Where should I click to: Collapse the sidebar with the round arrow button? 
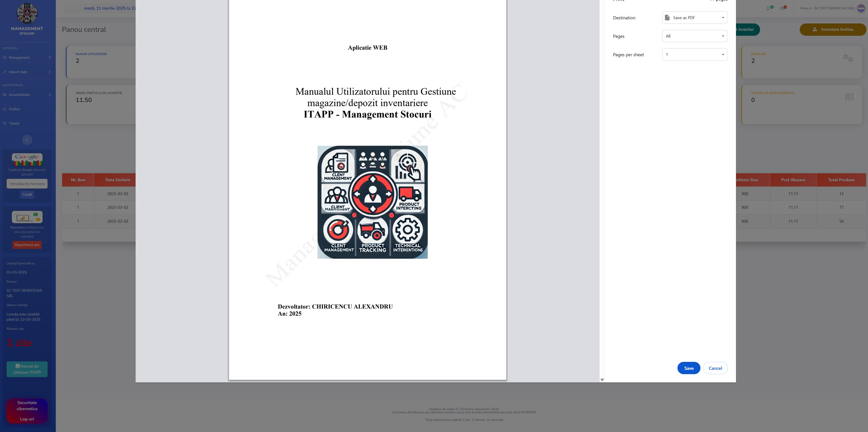click(x=27, y=140)
